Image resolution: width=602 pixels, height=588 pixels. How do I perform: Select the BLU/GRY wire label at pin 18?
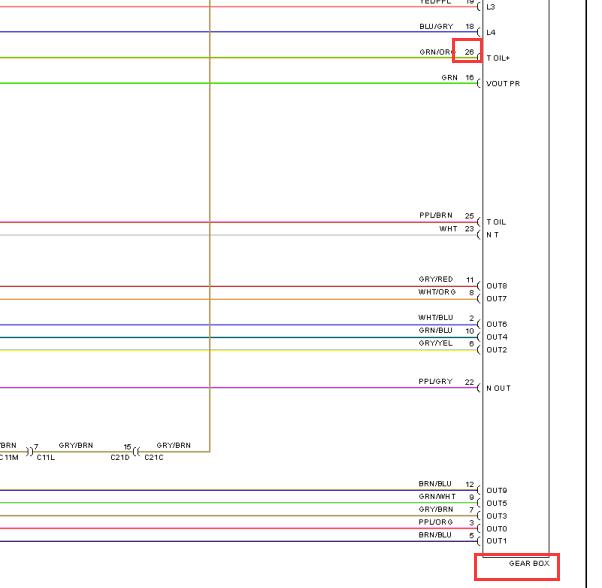click(x=435, y=26)
